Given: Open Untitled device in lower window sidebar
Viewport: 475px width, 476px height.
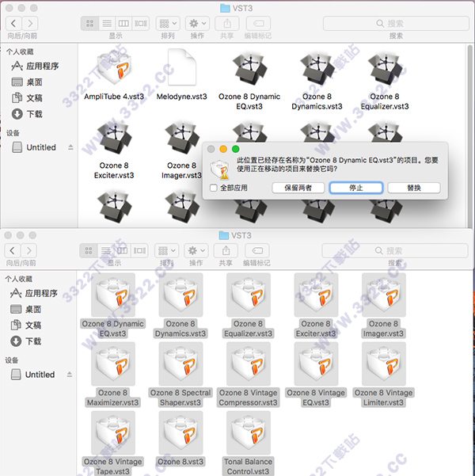Looking at the screenshot, I should pos(32,375).
